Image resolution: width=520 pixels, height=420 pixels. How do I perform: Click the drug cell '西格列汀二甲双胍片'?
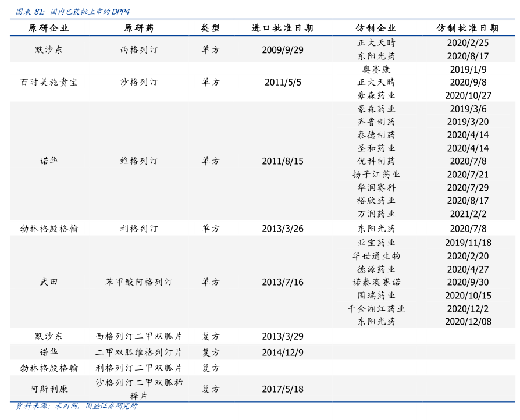(x=139, y=336)
